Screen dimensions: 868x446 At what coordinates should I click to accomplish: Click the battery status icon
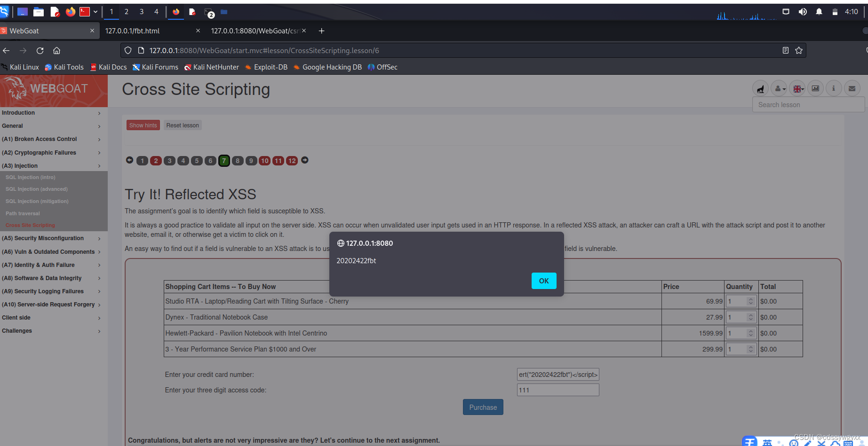[835, 12]
